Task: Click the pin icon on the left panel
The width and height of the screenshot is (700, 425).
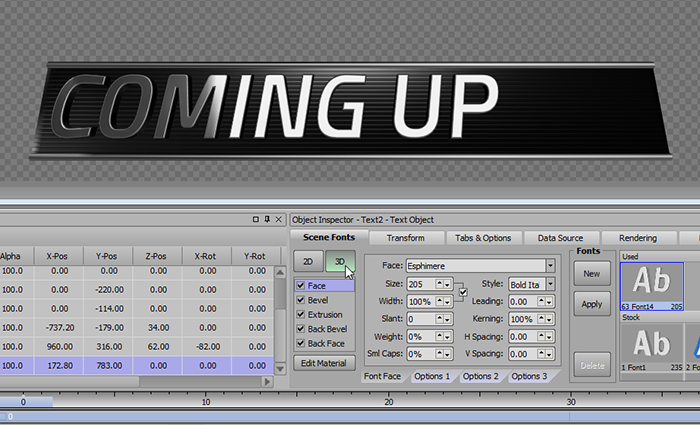Action: point(267,219)
